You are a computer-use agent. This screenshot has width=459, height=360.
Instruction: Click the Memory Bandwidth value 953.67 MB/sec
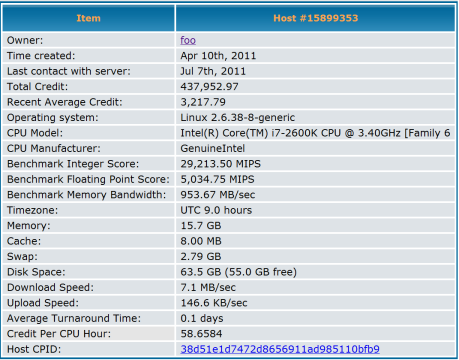(218, 195)
